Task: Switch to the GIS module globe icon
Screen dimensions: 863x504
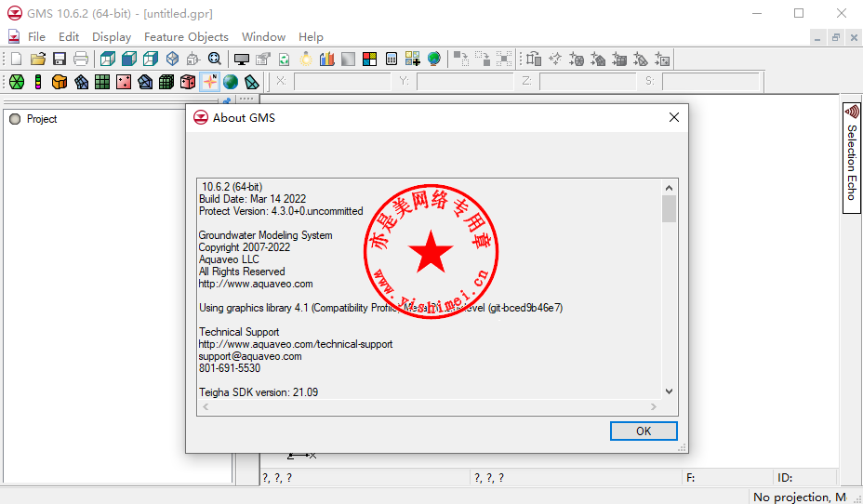Action: (231, 82)
